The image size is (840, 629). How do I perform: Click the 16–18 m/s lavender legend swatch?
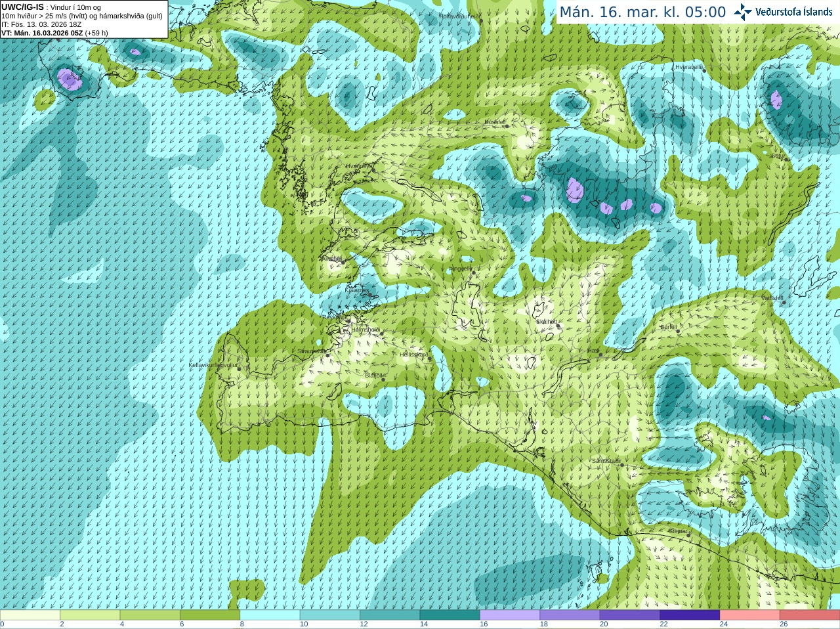click(x=510, y=615)
